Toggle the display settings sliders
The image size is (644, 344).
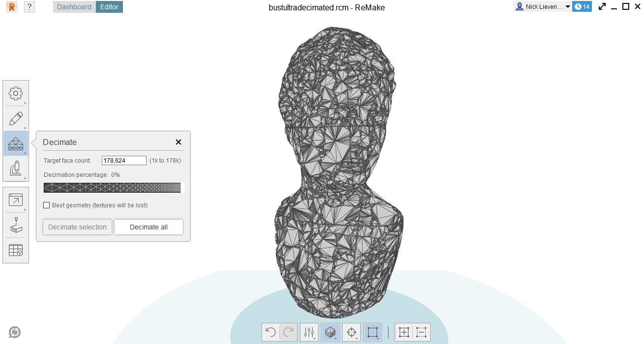point(309,332)
